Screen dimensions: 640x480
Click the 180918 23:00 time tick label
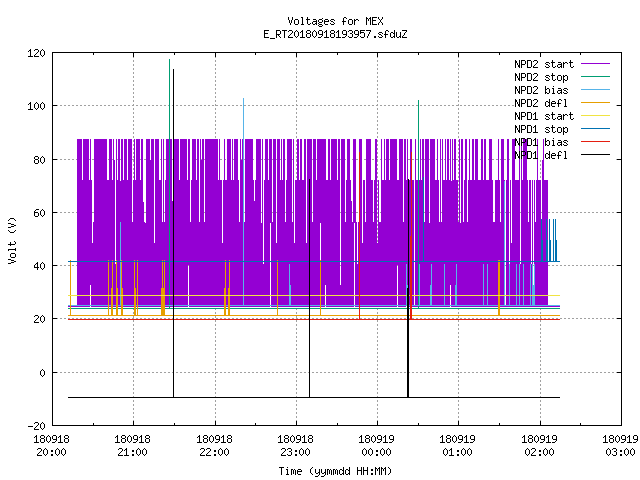(295, 446)
